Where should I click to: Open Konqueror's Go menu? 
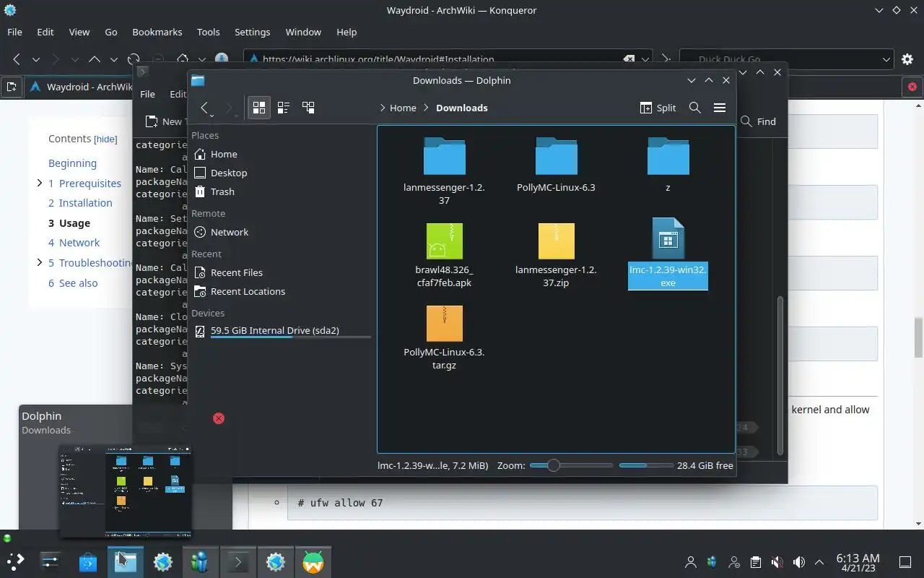[x=110, y=32]
